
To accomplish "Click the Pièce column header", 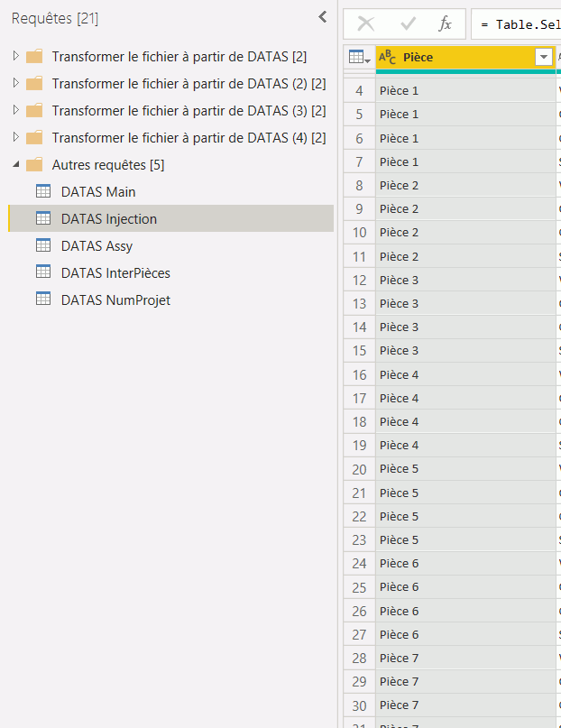I will [465, 57].
